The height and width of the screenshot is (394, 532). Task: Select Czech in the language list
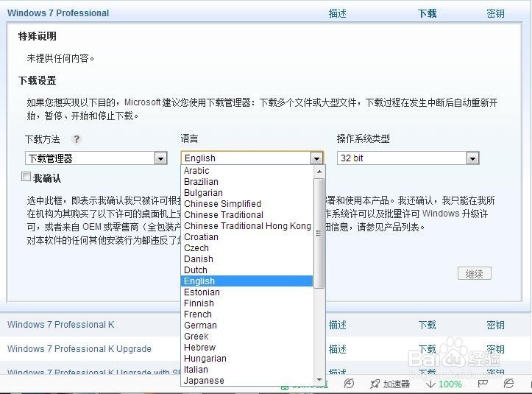(x=247, y=248)
